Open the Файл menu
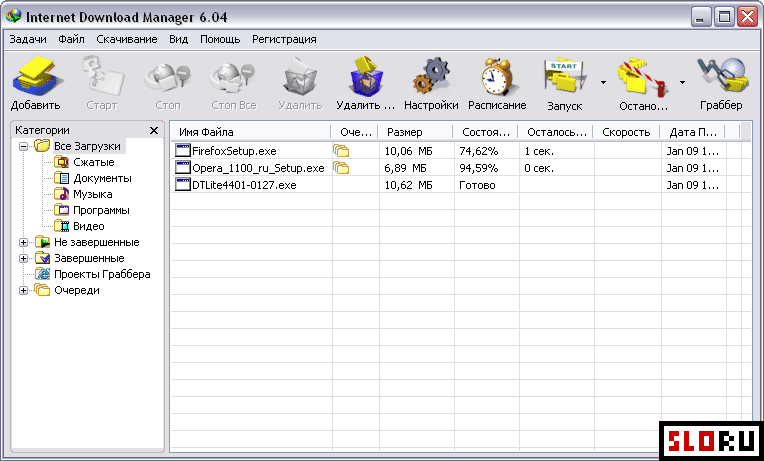This screenshot has width=764, height=461. (71, 39)
